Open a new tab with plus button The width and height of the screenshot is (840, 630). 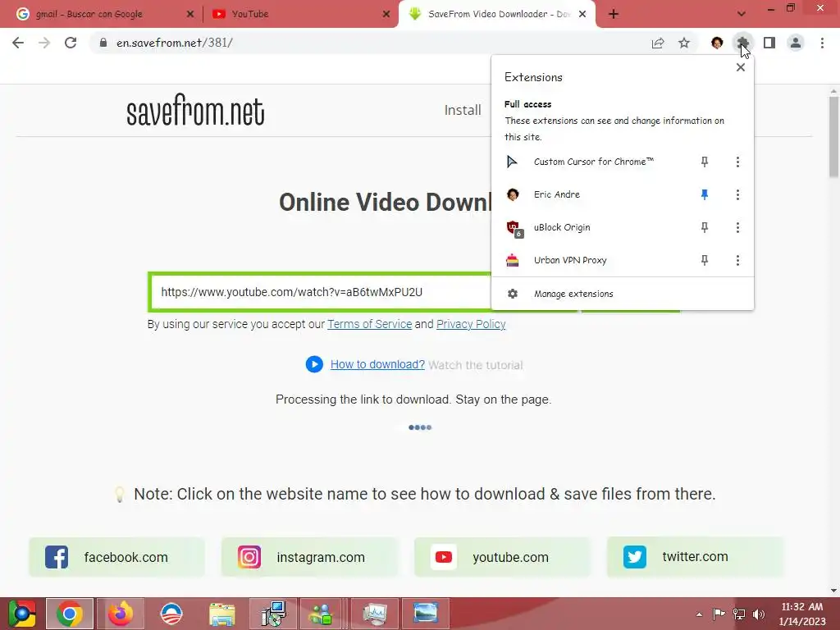tap(614, 14)
